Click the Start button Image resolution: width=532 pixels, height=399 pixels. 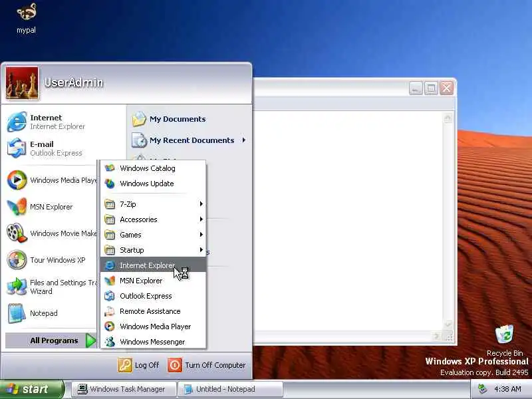click(x=32, y=389)
